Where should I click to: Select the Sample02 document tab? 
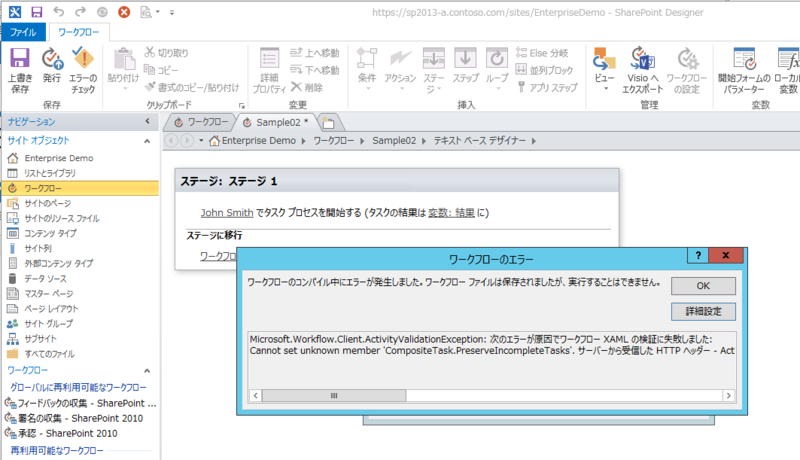click(x=276, y=122)
